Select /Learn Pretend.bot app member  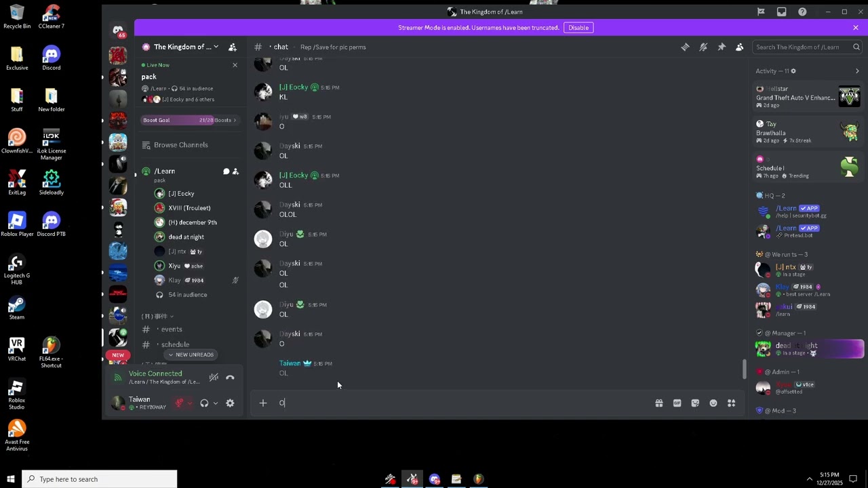pyautogui.click(x=808, y=231)
